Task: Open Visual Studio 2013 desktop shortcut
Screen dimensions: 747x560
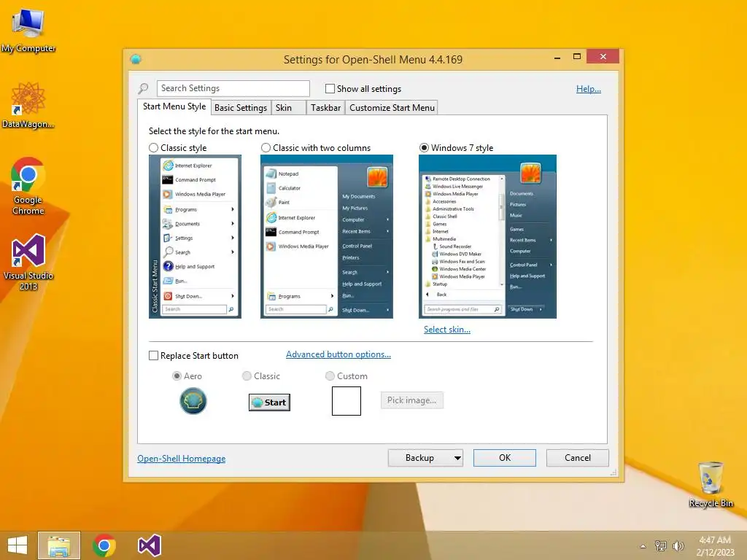Action: (x=28, y=262)
